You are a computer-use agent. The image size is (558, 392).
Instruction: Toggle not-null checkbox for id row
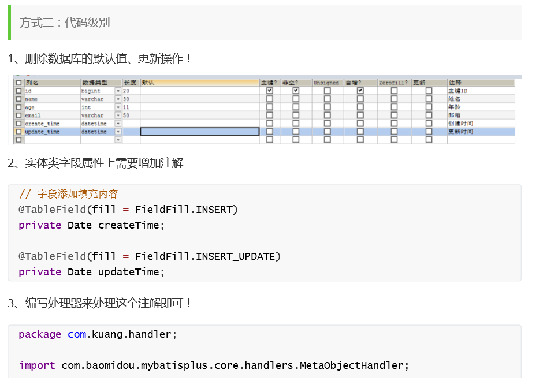pos(296,91)
